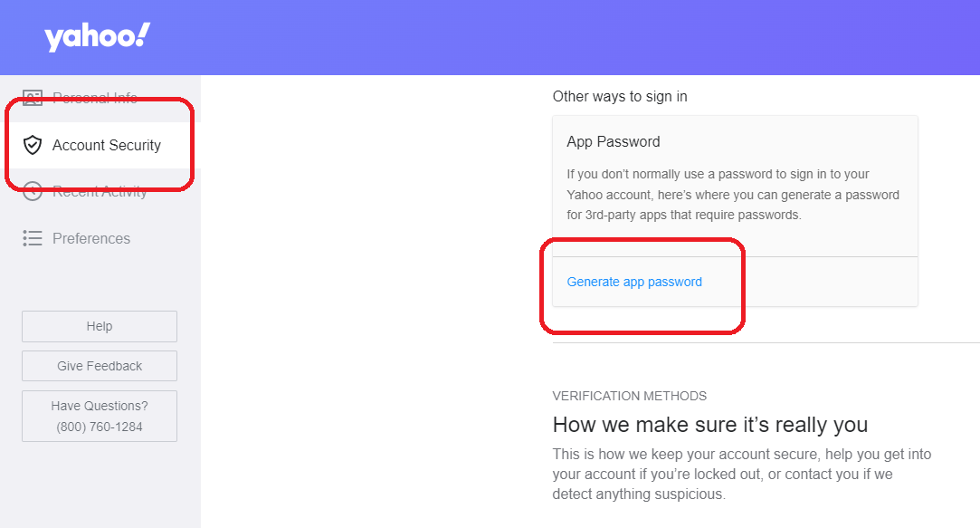Click the Account Security shield icon
980x528 pixels.
[x=33, y=145]
